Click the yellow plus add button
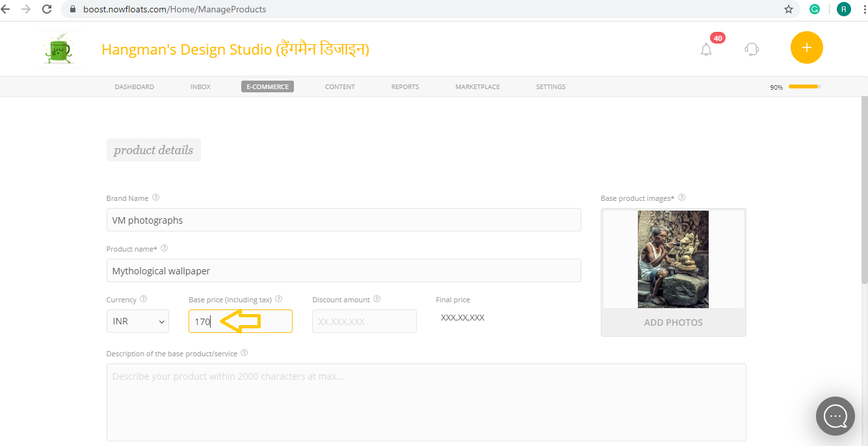Image resolution: width=868 pixels, height=446 pixels. (x=807, y=47)
